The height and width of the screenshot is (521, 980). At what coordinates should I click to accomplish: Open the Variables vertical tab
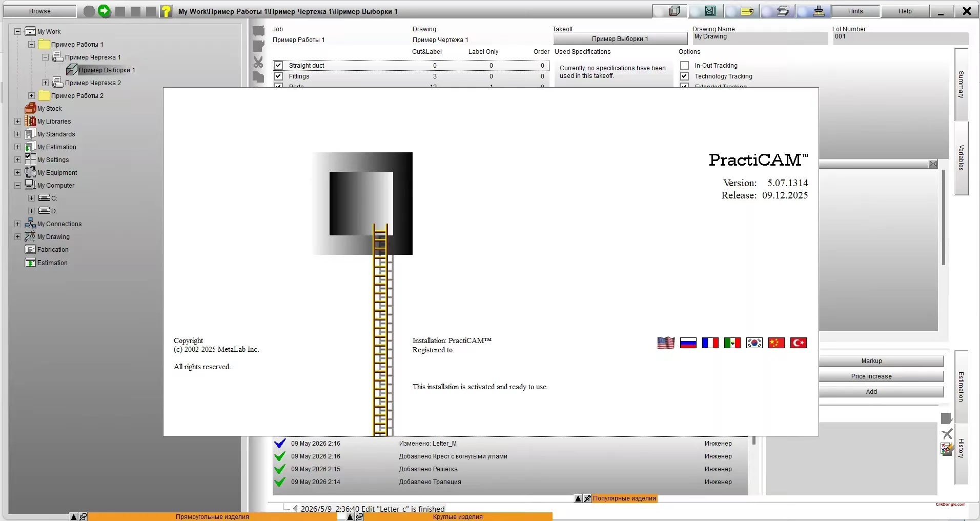pyautogui.click(x=961, y=158)
